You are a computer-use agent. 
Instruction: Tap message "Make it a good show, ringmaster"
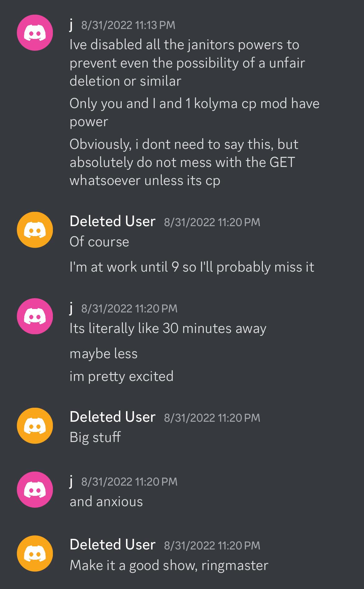click(169, 566)
